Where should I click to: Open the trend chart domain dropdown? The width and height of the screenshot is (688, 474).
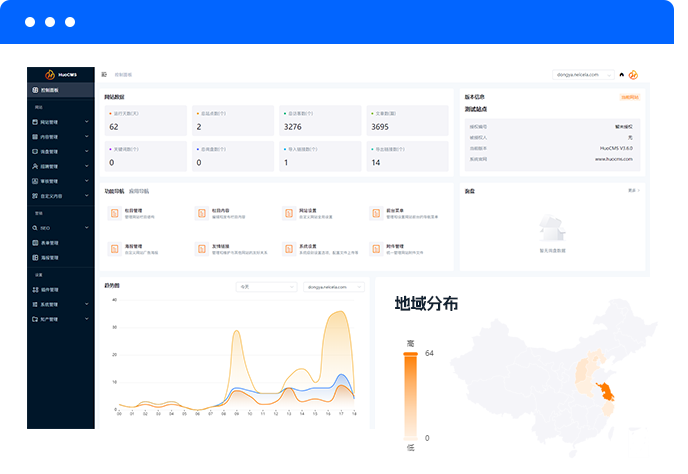click(x=333, y=287)
